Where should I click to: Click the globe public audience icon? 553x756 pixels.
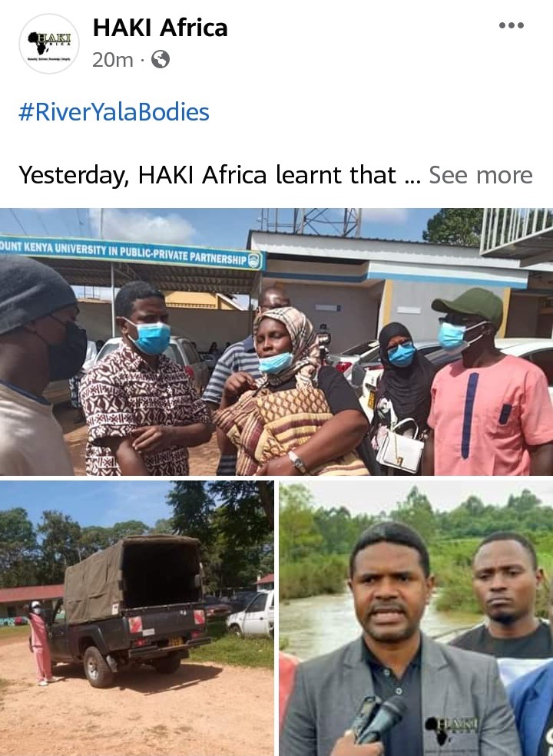tap(161, 60)
